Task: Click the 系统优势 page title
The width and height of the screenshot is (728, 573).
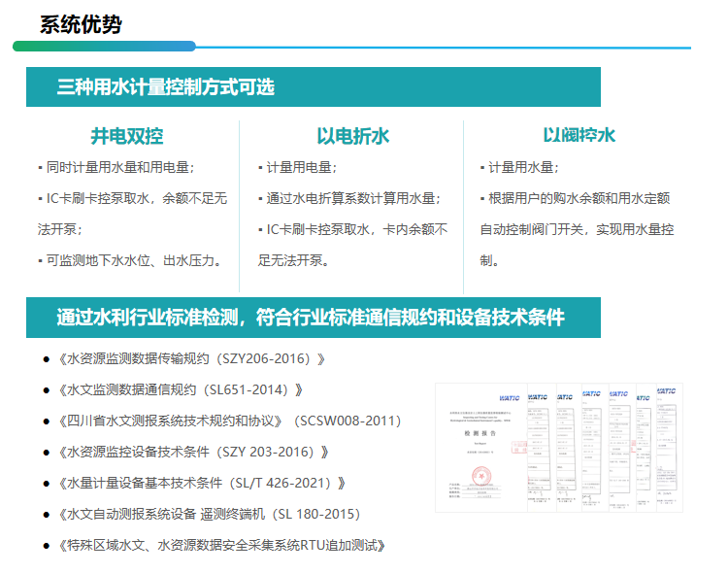Action: pos(81,24)
